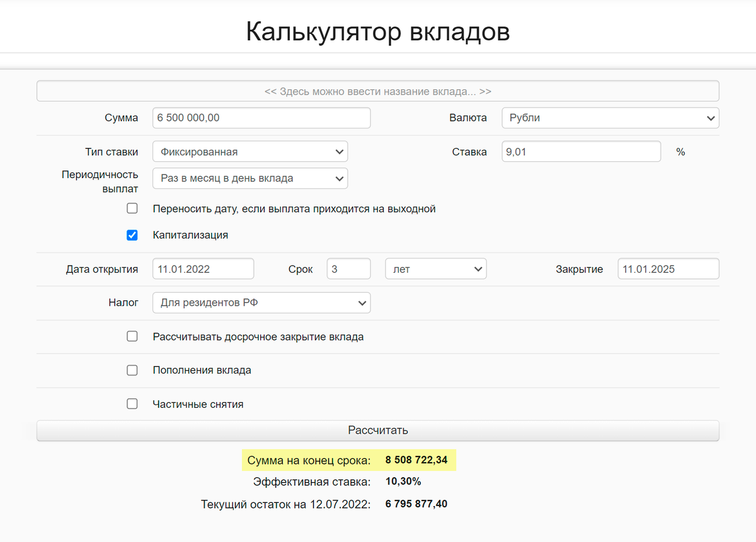Open the Тип ставки dropdown

pyautogui.click(x=249, y=151)
